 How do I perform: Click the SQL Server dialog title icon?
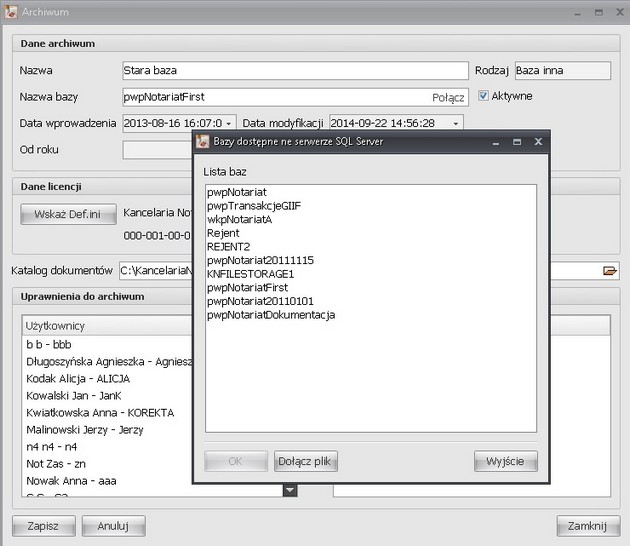click(202, 142)
